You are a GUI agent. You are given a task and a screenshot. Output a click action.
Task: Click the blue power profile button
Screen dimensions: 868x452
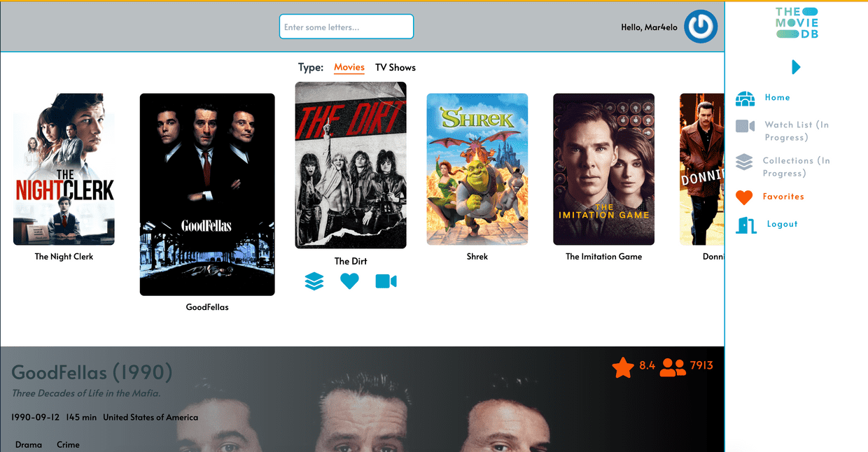point(701,27)
